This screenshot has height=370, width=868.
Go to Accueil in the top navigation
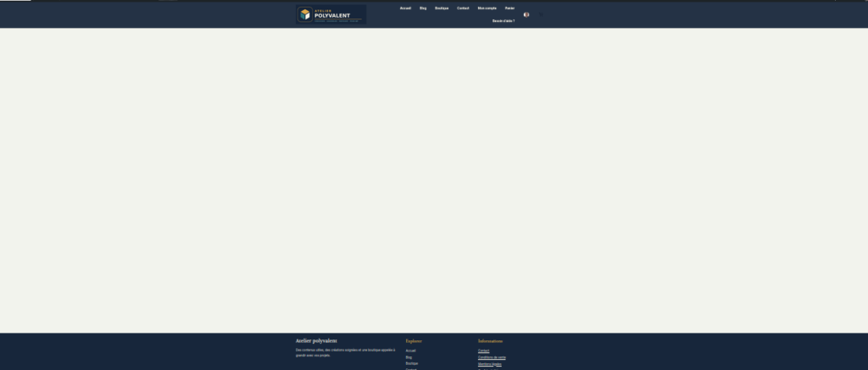click(x=406, y=8)
